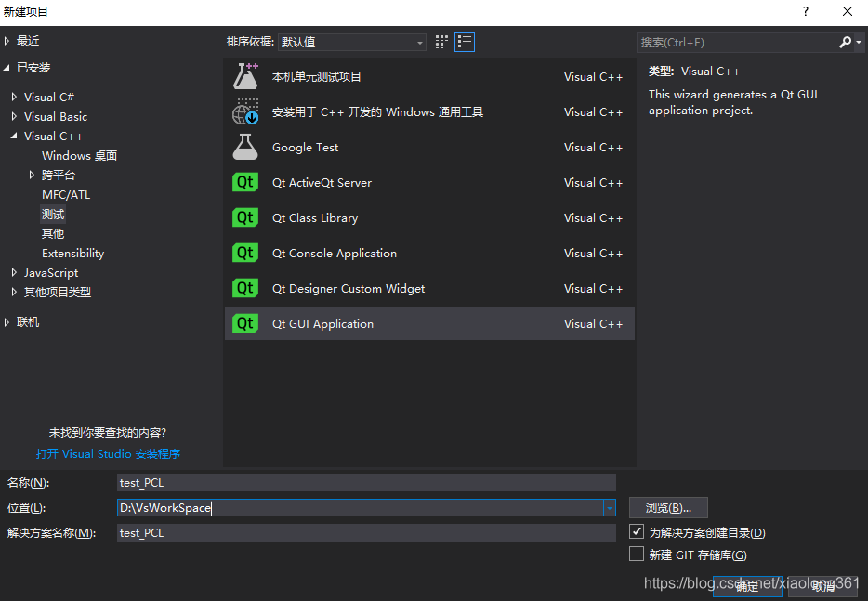Image resolution: width=868 pixels, height=601 pixels.
Task: Click the 跨平台 tree label
Action: coord(59,175)
